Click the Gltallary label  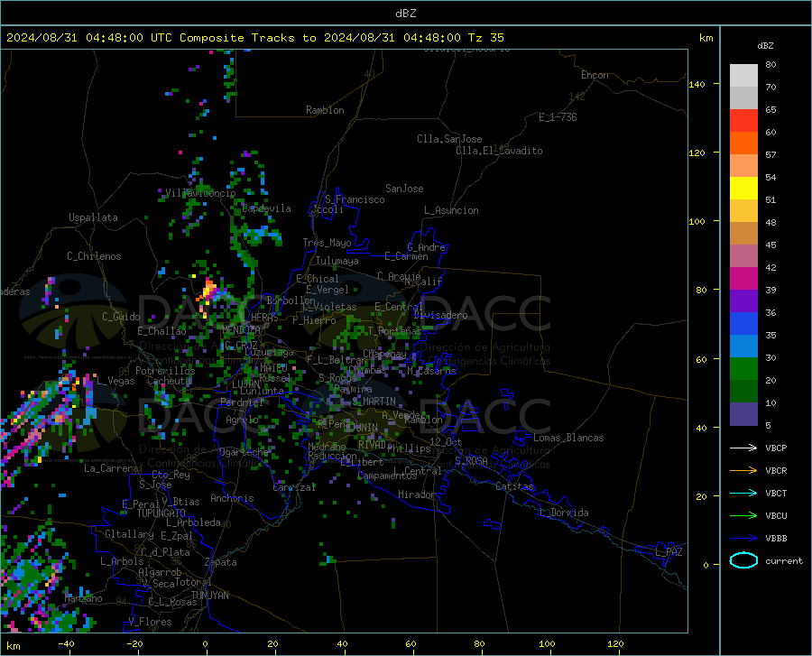(x=129, y=534)
